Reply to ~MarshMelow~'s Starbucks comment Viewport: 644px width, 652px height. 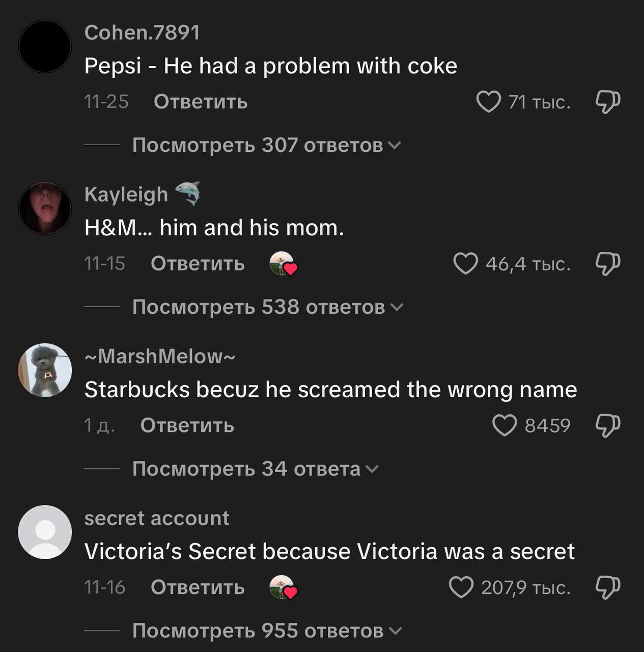[187, 425]
